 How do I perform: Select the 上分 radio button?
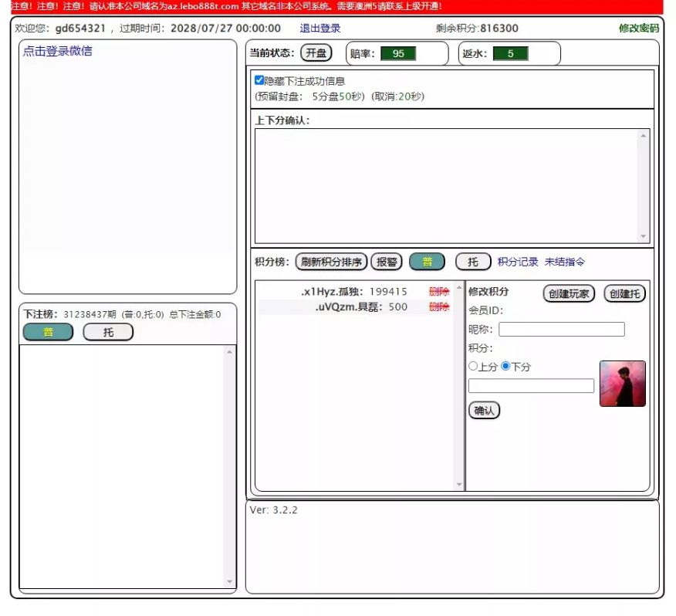[x=473, y=367]
